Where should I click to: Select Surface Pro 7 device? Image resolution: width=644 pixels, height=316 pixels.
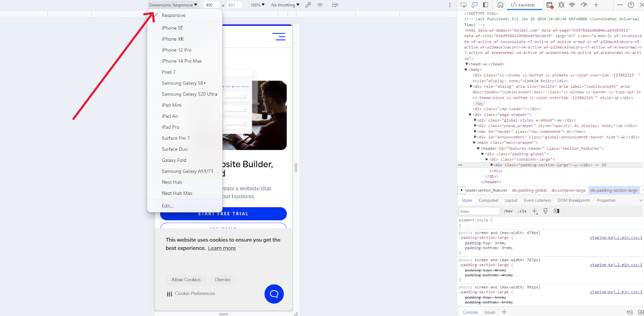click(x=185, y=138)
